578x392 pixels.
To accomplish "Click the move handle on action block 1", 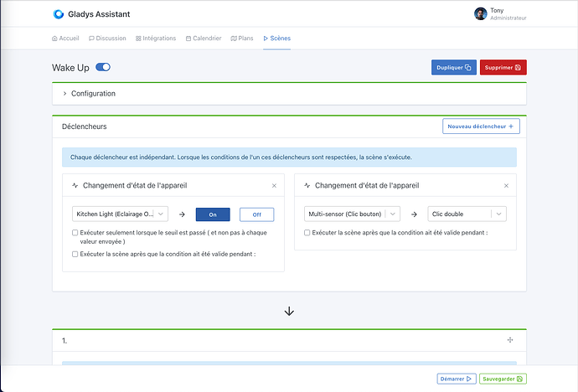I will click(509, 340).
